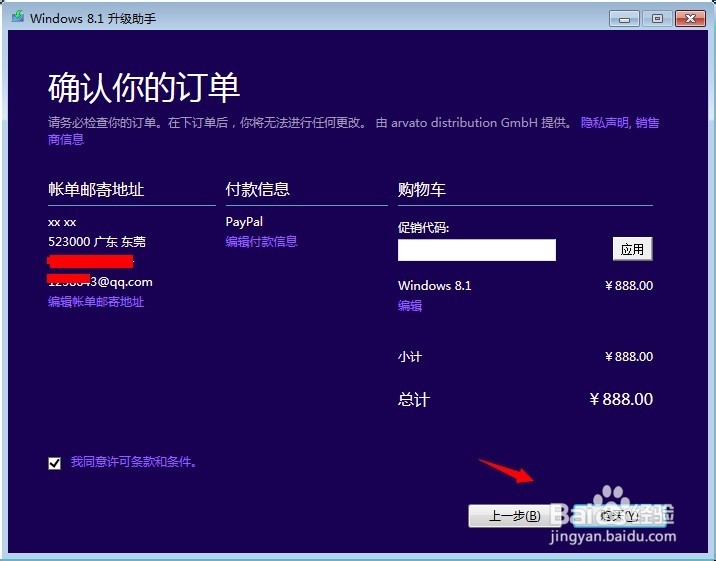
Task: Click the 总计 ¥888.00 amount
Action: (621, 399)
